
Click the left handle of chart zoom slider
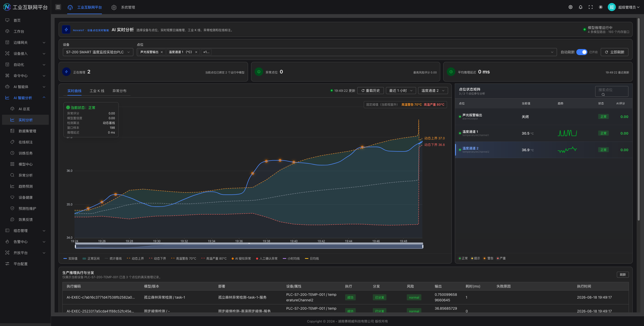click(x=75, y=246)
